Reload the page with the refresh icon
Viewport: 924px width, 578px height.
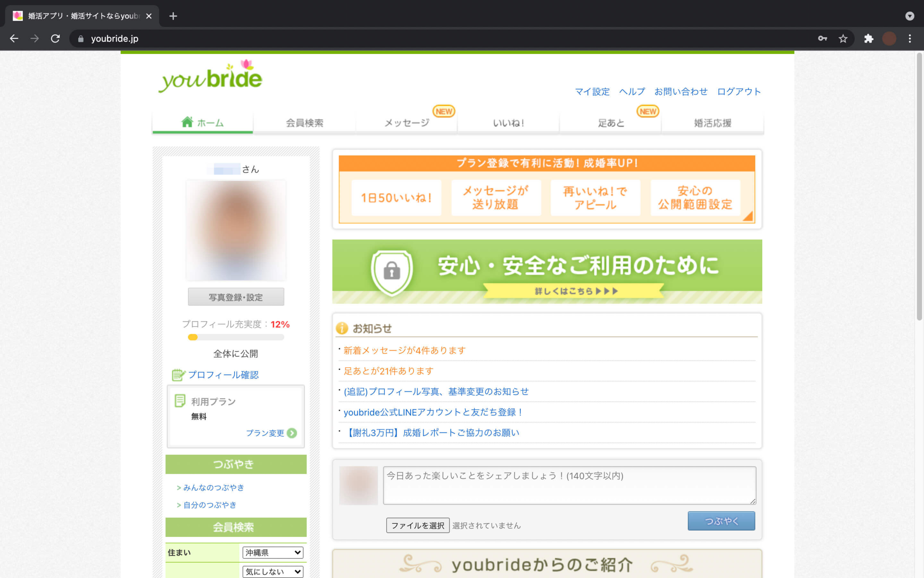(x=55, y=39)
